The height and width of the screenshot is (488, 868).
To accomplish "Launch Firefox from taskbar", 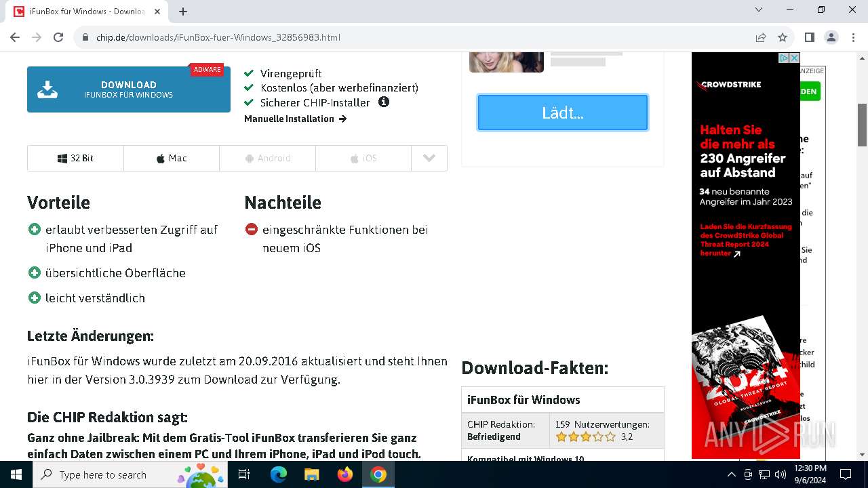I will point(345,474).
